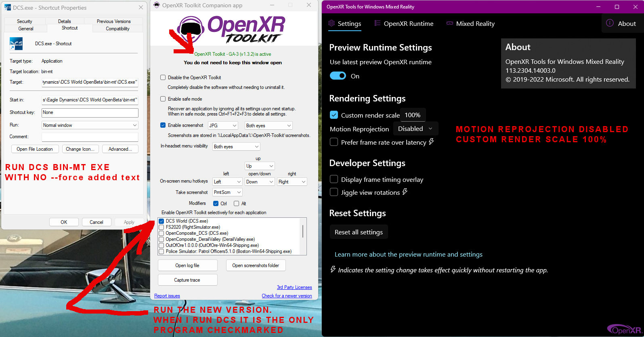644x337 pixels.
Task: Open the Right hotkey dropdown
Action: click(292, 182)
